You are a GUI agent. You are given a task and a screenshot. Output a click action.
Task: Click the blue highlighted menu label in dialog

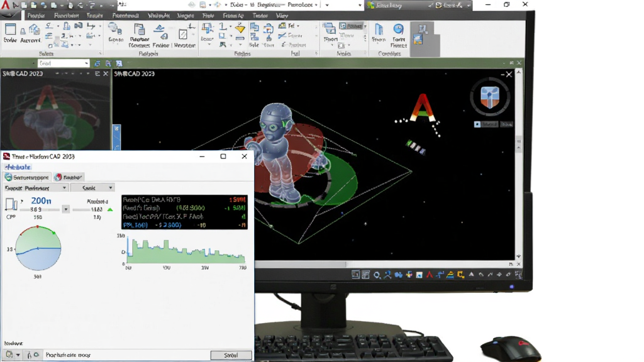pos(18,167)
